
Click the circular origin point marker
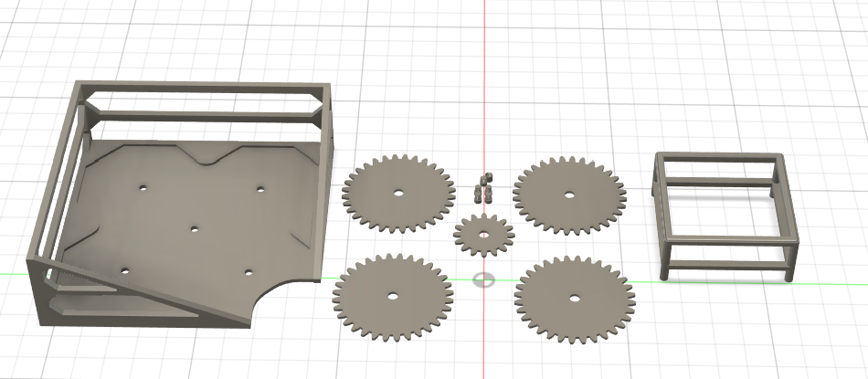484,280
